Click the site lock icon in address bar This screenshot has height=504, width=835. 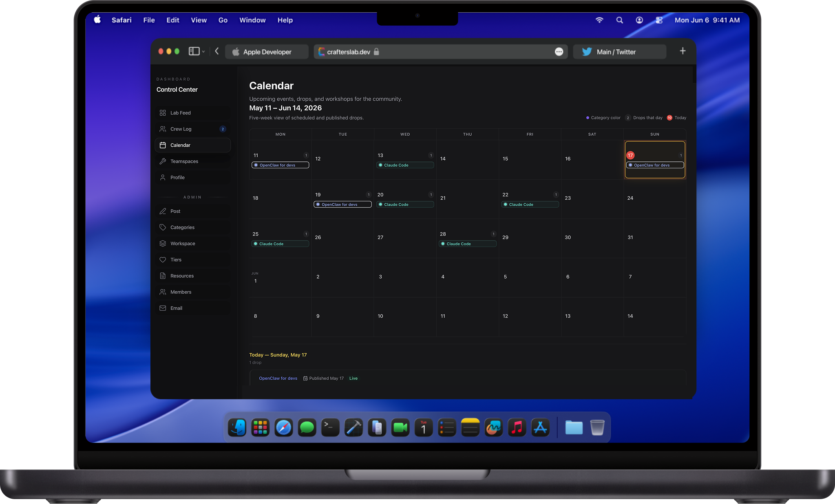(x=376, y=52)
